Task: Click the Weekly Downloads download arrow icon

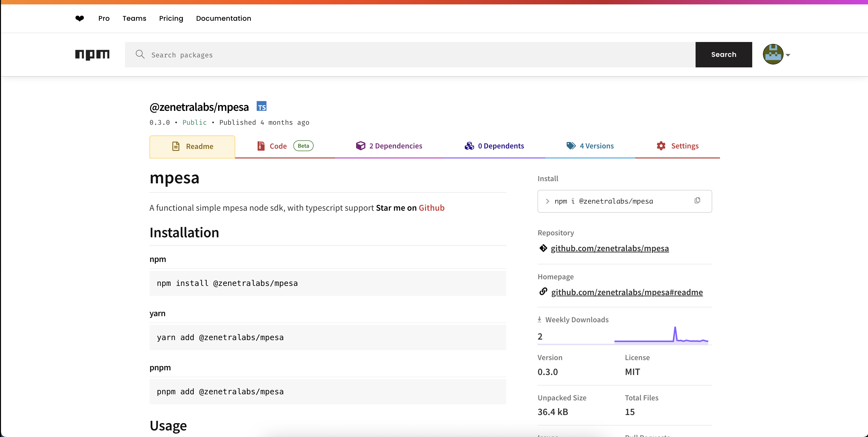Action: (540, 319)
